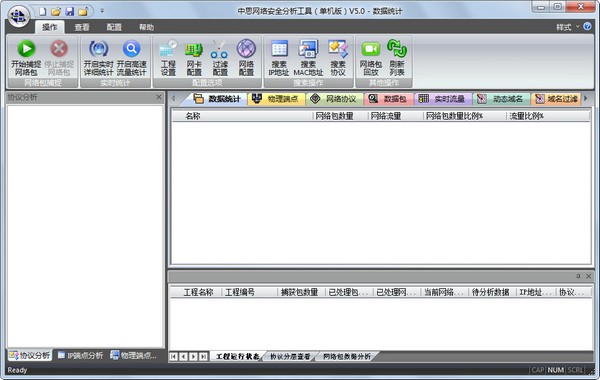
Task: Switch to the 协议分层查看 bottom tab
Action: pos(290,357)
